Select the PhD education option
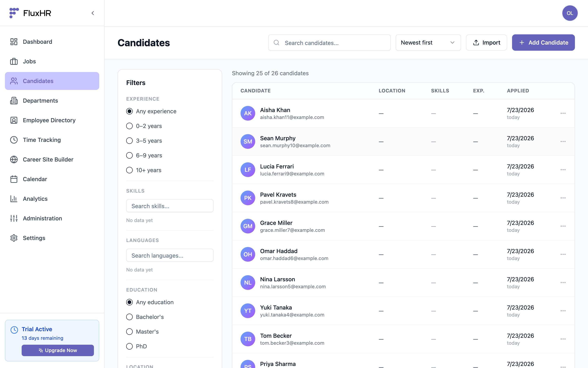 129,346
